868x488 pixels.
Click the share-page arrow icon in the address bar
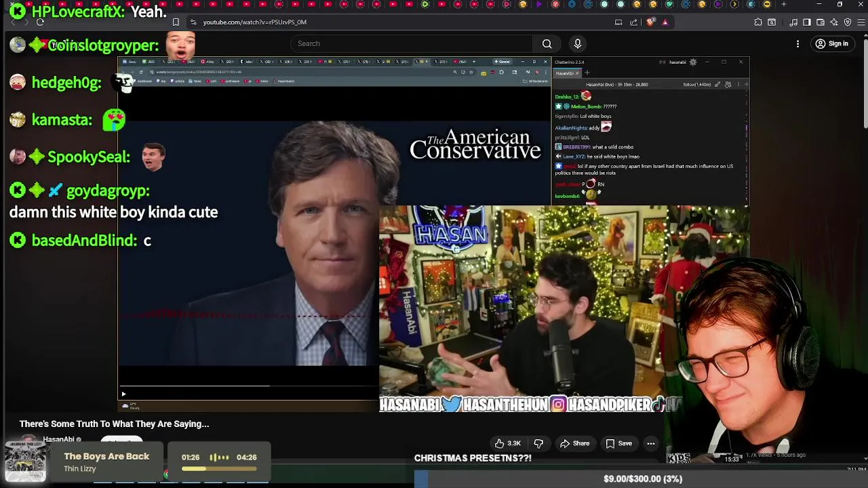click(x=634, y=22)
